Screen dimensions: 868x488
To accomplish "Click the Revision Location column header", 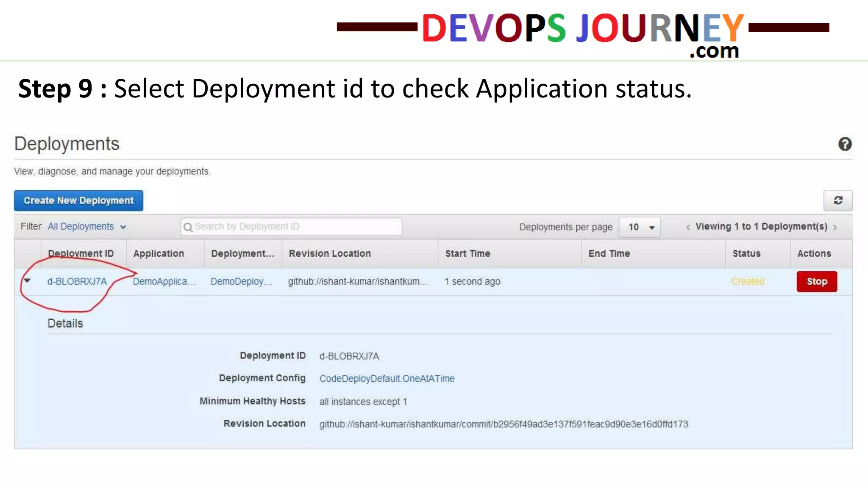I will (329, 253).
